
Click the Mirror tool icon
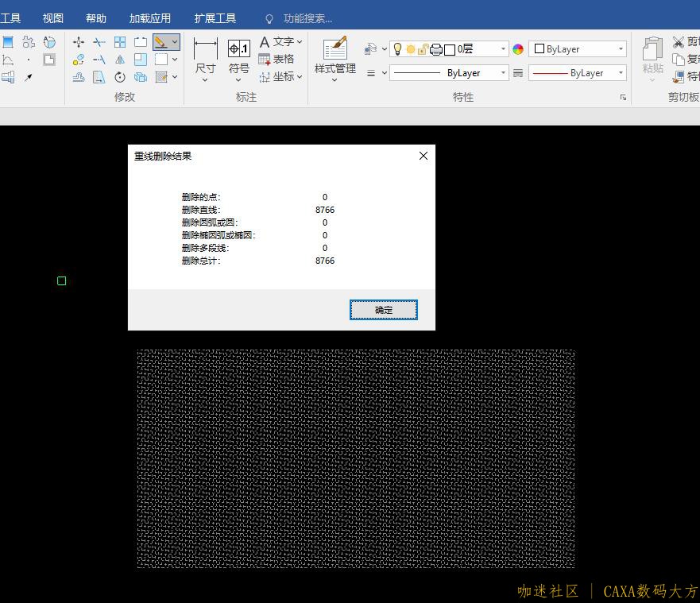tap(120, 60)
